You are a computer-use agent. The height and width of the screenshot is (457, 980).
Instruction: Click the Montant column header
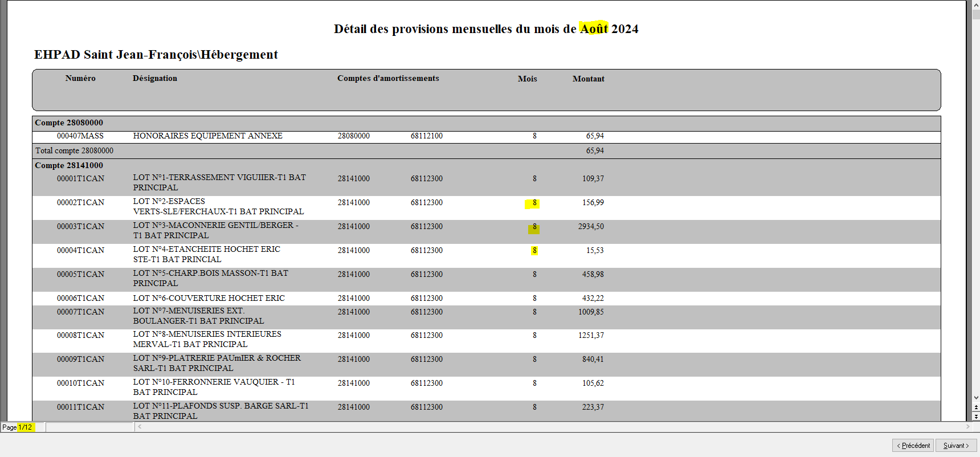tap(588, 79)
